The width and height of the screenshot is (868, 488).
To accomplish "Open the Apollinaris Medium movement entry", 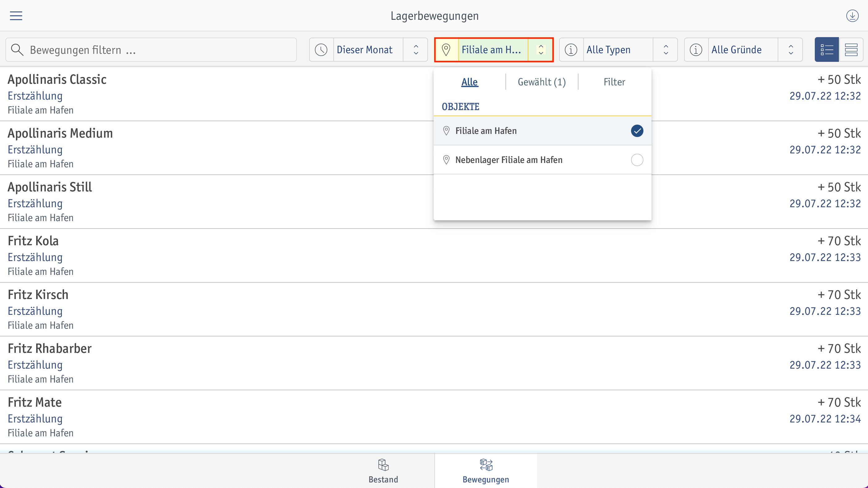I will (434, 148).
